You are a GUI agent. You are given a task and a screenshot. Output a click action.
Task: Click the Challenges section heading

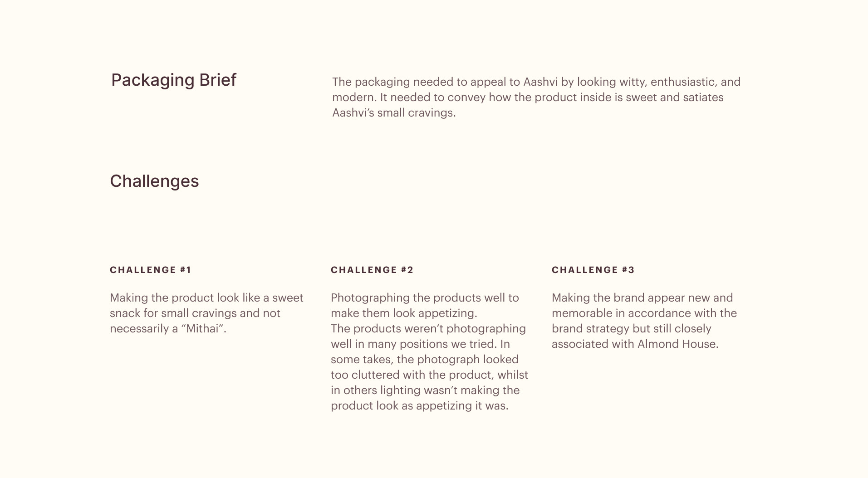click(154, 181)
